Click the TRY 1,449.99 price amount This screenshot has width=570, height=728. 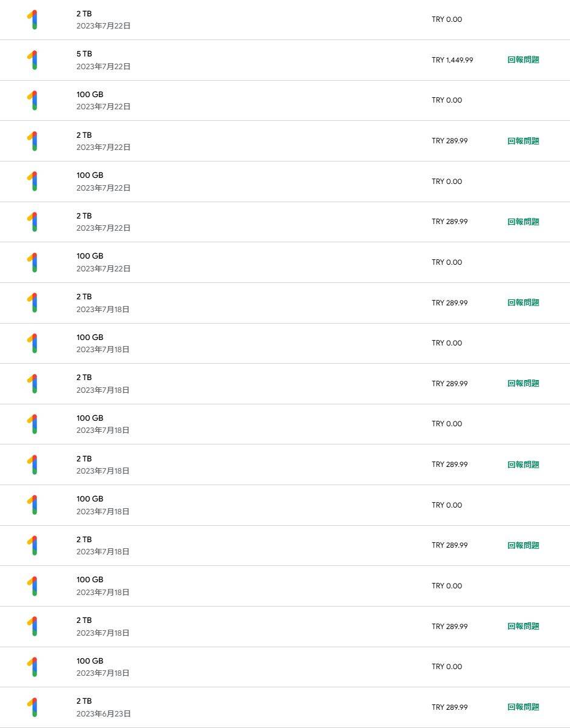452,60
